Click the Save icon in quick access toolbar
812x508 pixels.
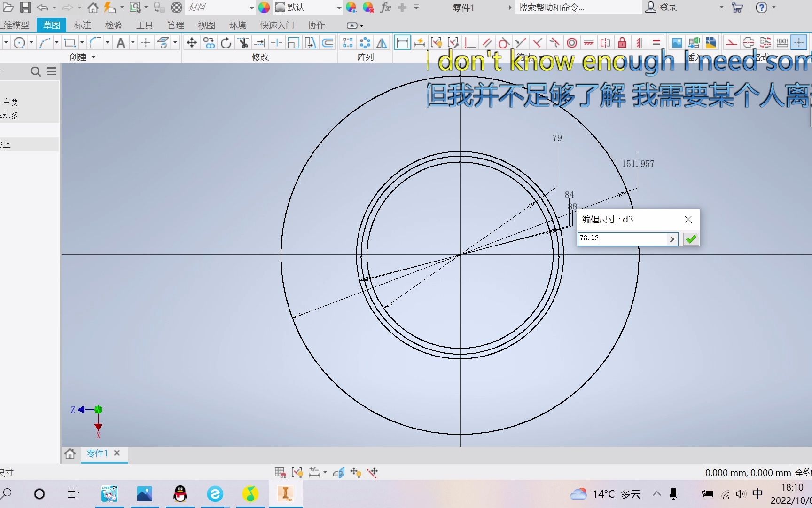coord(25,8)
